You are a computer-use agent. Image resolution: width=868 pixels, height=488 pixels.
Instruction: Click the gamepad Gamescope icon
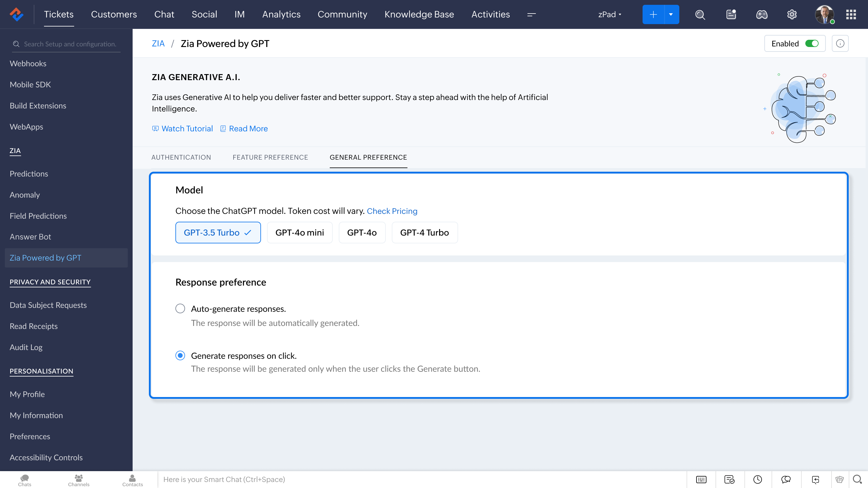(762, 14)
